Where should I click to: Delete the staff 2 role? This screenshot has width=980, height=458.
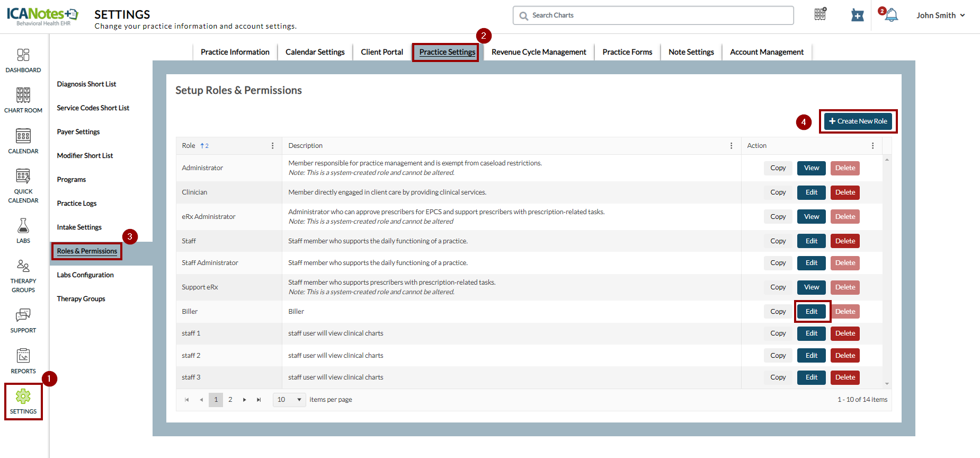845,356
